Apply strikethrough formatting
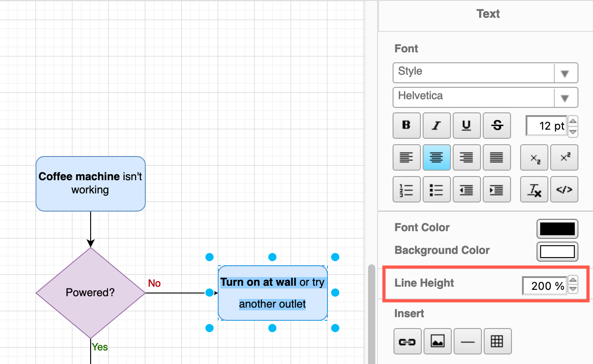This screenshot has width=593, height=364. coord(497,126)
